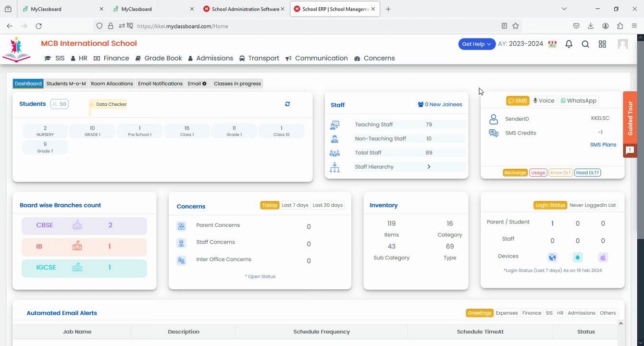Open the browser downloads icon

(x=591, y=26)
